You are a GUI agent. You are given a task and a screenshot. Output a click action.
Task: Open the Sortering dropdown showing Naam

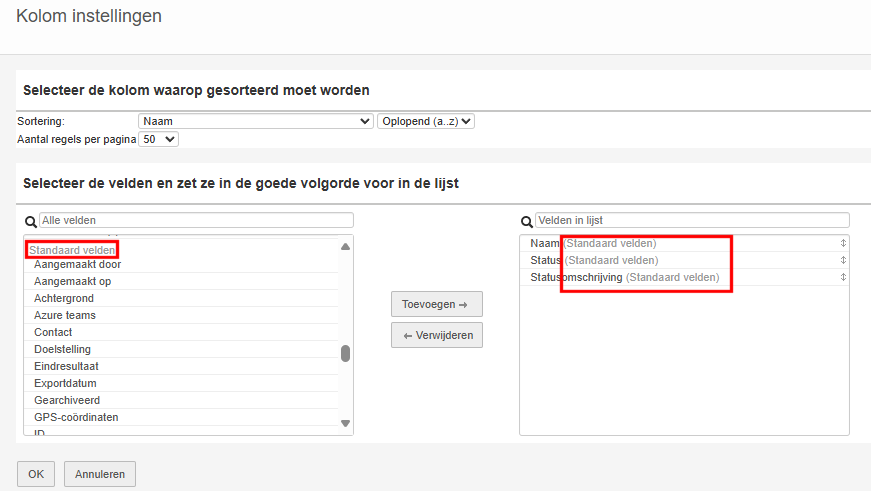(255, 121)
